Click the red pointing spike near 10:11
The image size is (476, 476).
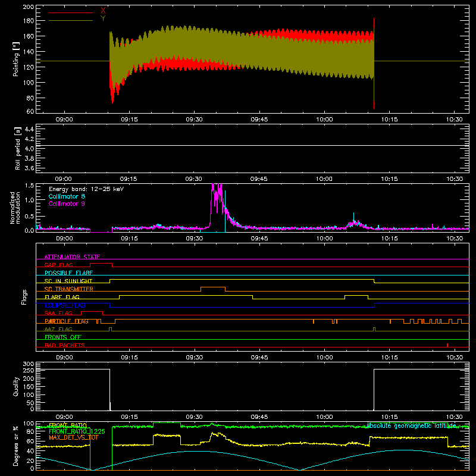[x=374, y=63]
